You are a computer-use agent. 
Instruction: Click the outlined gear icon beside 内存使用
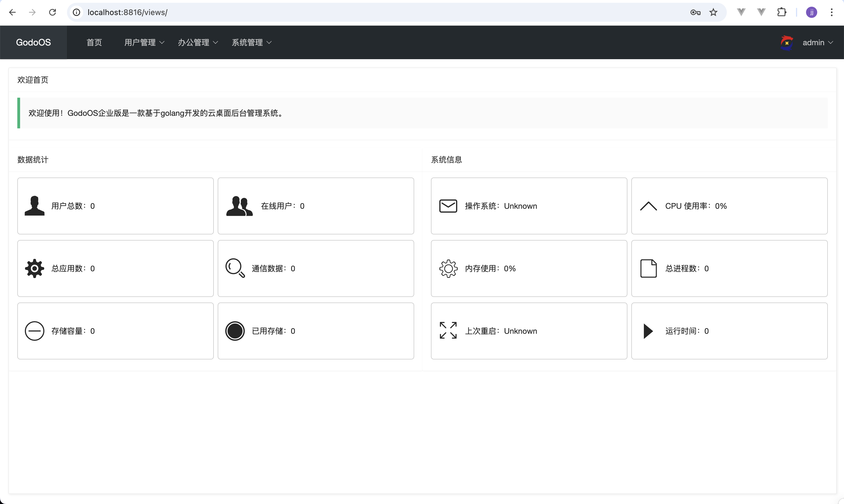(x=448, y=269)
